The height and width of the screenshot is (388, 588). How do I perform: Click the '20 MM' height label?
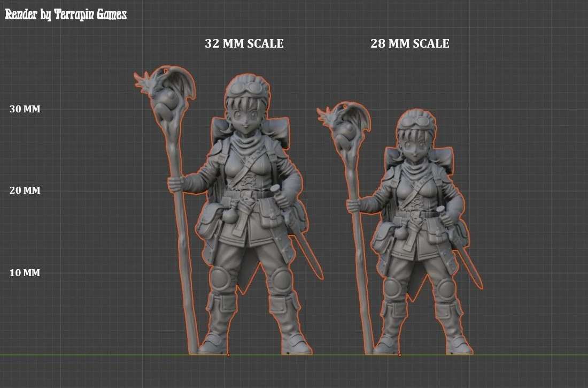point(25,191)
